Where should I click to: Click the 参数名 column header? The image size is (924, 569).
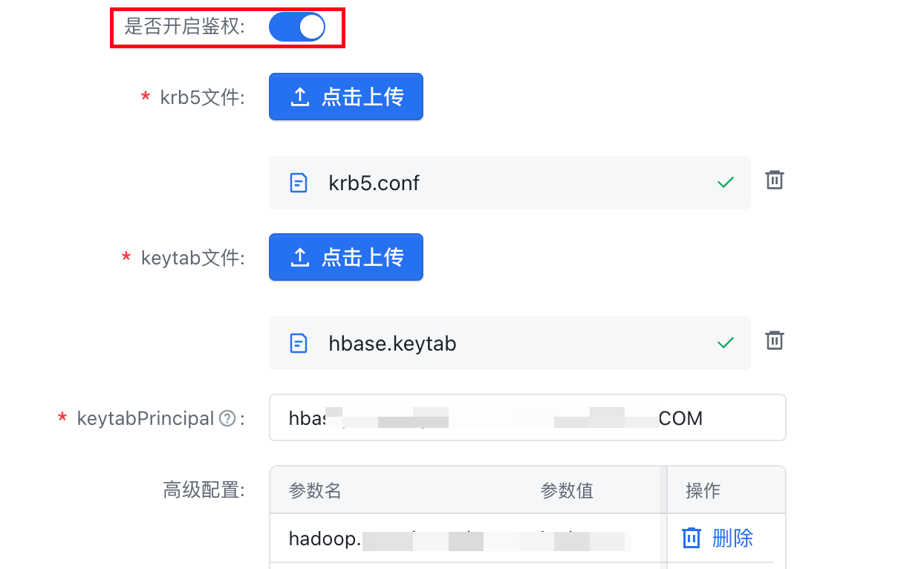(315, 490)
